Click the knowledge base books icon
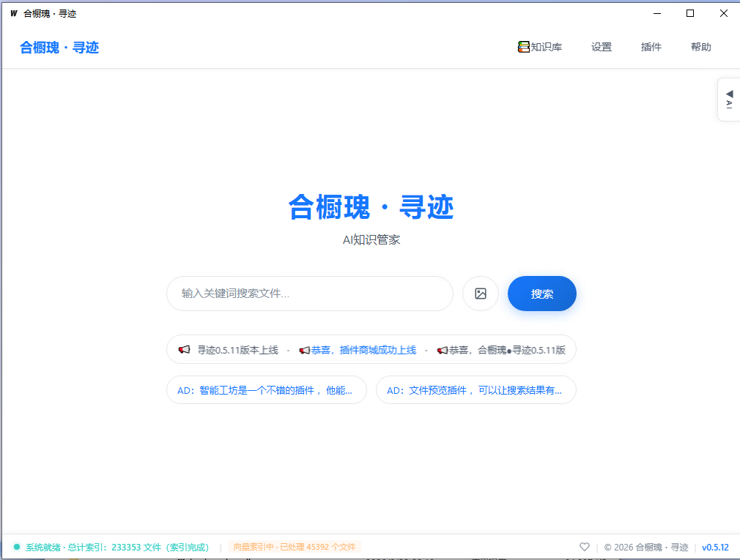The width and height of the screenshot is (740, 560). pos(523,47)
